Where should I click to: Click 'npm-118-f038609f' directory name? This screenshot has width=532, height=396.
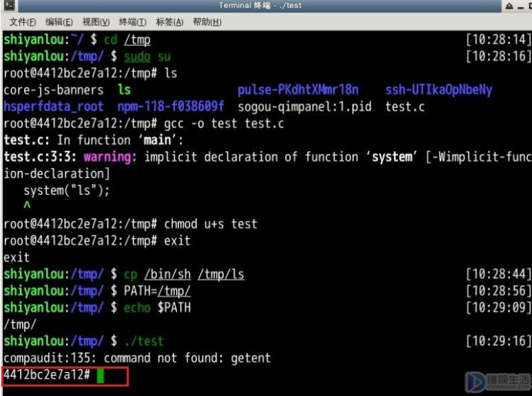coord(171,107)
